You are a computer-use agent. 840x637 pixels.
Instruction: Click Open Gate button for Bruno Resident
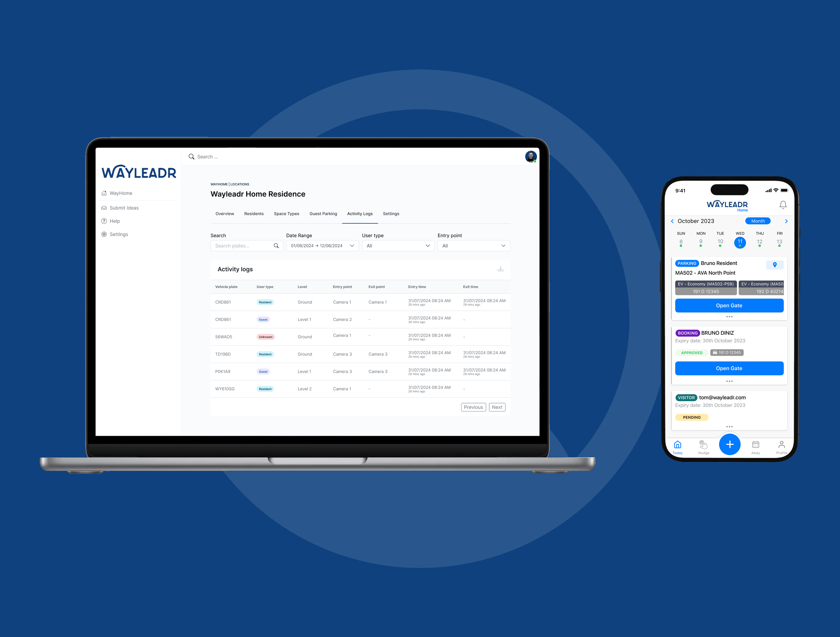(729, 305)
